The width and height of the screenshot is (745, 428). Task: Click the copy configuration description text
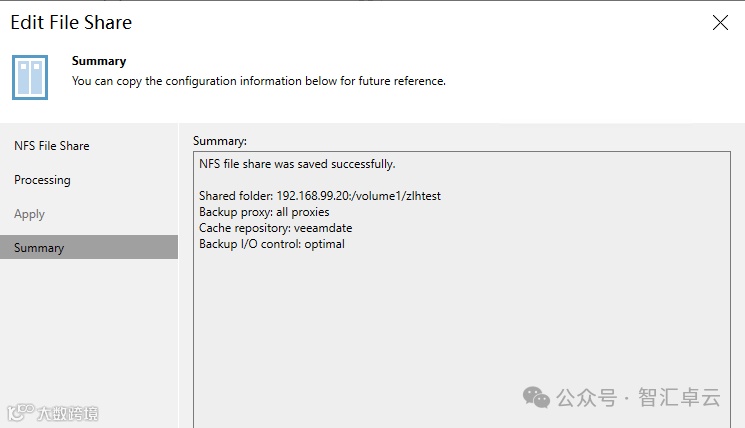pyautogui.click(x=258, y=81)
